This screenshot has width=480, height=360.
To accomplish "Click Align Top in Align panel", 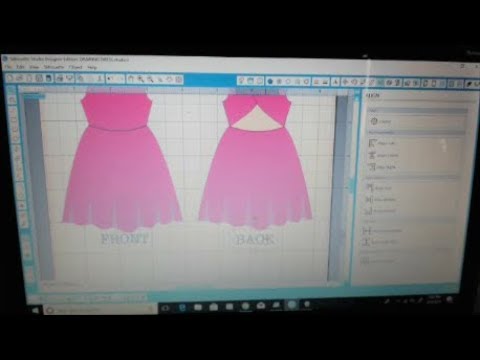I will 379,188.
